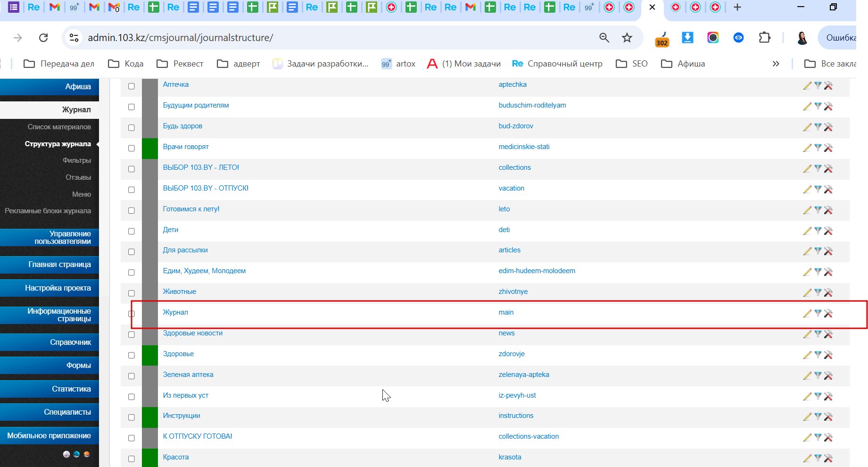Viewport: 868px width, 467px height.
Task: Click the tools icon in the vacation row
Action: 828,189
